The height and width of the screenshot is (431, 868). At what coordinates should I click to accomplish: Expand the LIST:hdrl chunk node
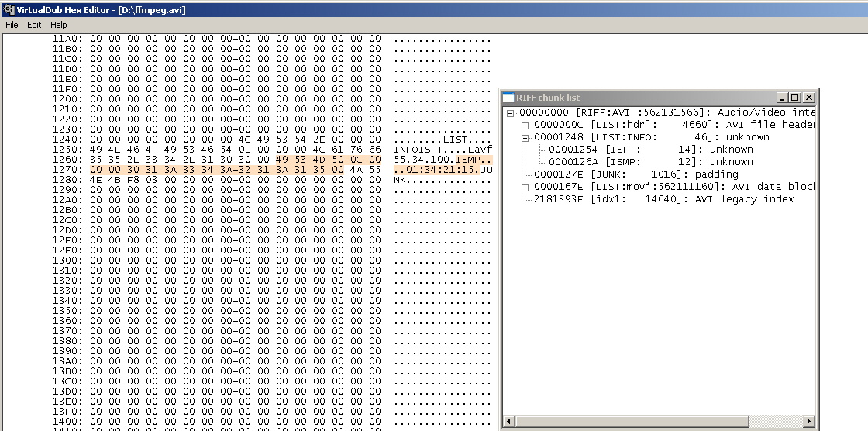click(525, 126)
